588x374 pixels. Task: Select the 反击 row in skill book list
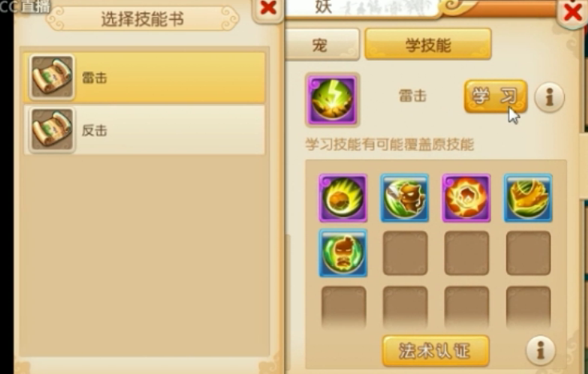point(144,129)
